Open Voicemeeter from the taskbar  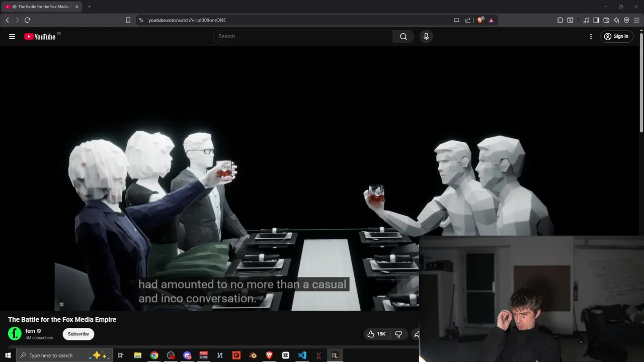tap(204, 355)
